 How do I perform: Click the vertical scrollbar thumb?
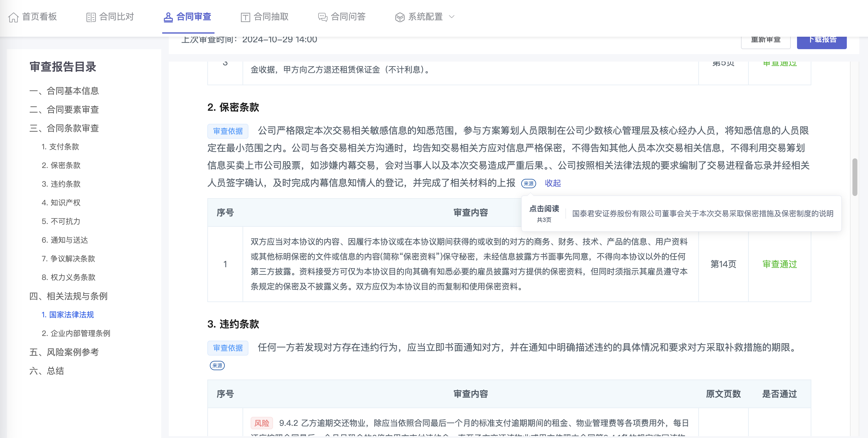tap(855, 177)
